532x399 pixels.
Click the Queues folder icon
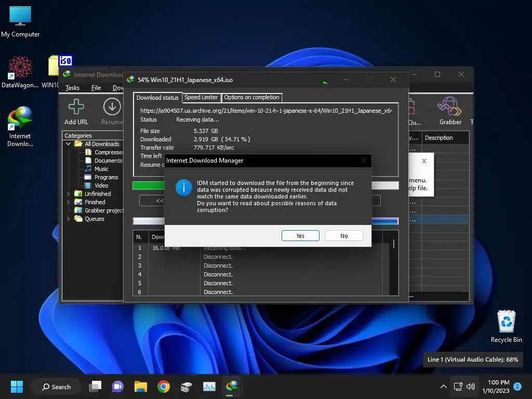click(78, 219)
